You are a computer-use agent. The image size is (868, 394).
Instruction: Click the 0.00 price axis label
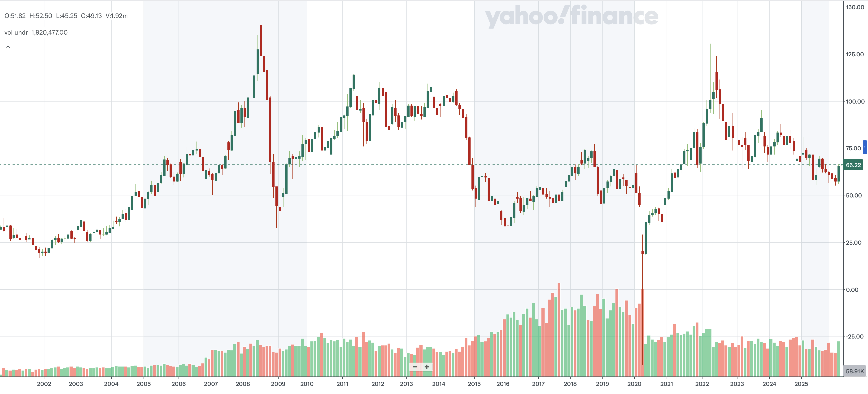pyautogui.click(x=852, y=290)
